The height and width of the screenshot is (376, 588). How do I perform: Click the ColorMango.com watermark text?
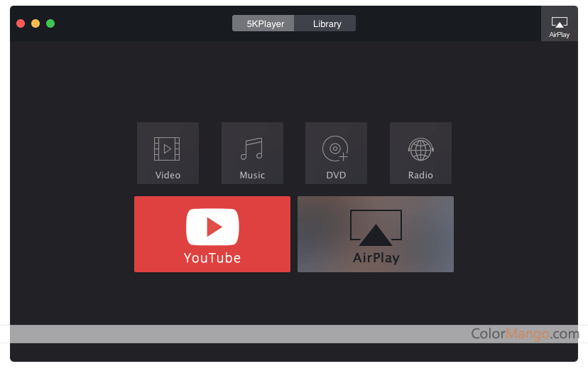coord(525,333)
